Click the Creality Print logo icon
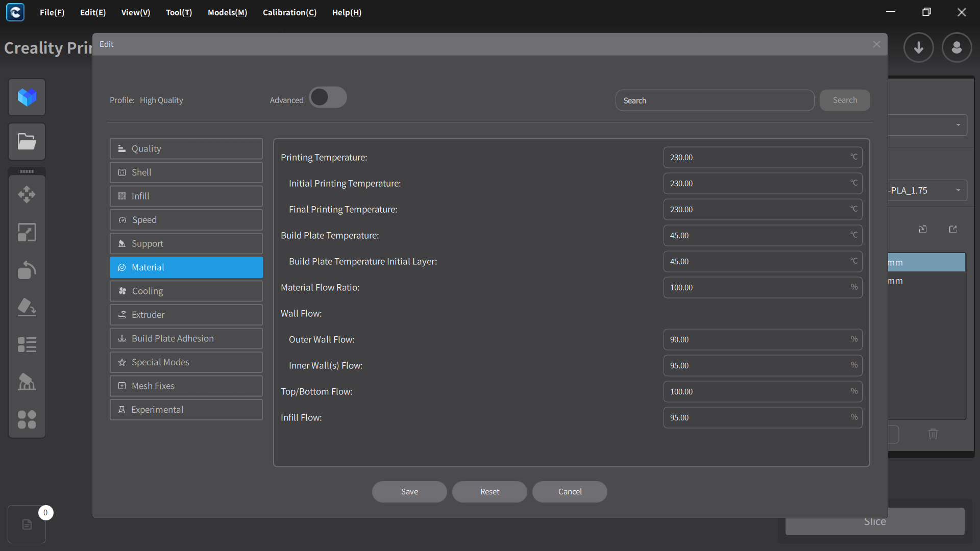The image size is (980, 551). pos(15,12)
